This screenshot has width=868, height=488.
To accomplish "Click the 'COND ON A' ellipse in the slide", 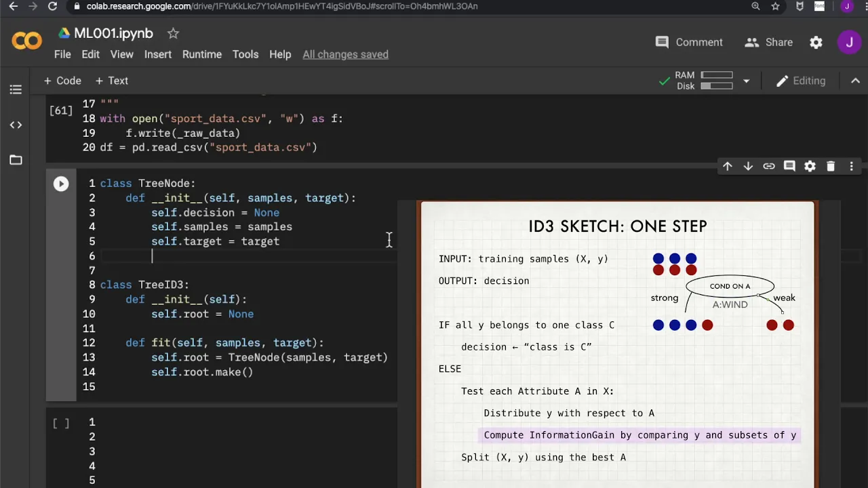I will (730, 286).
